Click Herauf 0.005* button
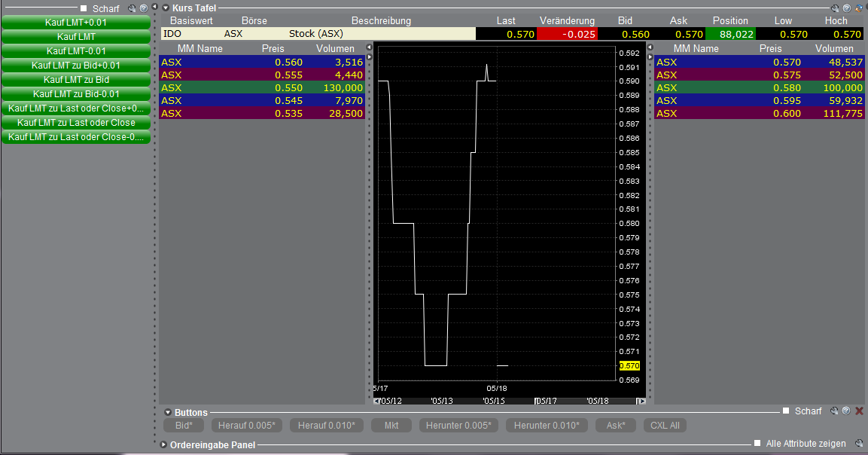The image size is (868, 455). click(x=246, y=426)
